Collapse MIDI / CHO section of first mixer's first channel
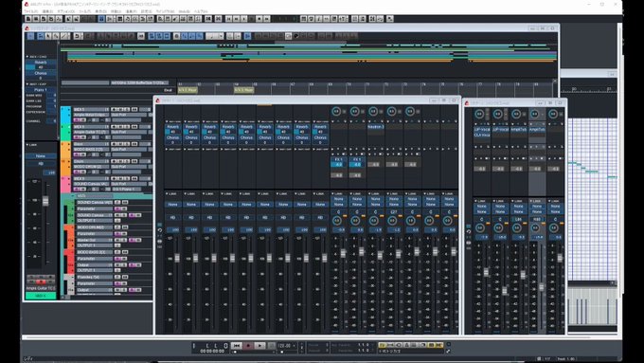 coord(167,121)
